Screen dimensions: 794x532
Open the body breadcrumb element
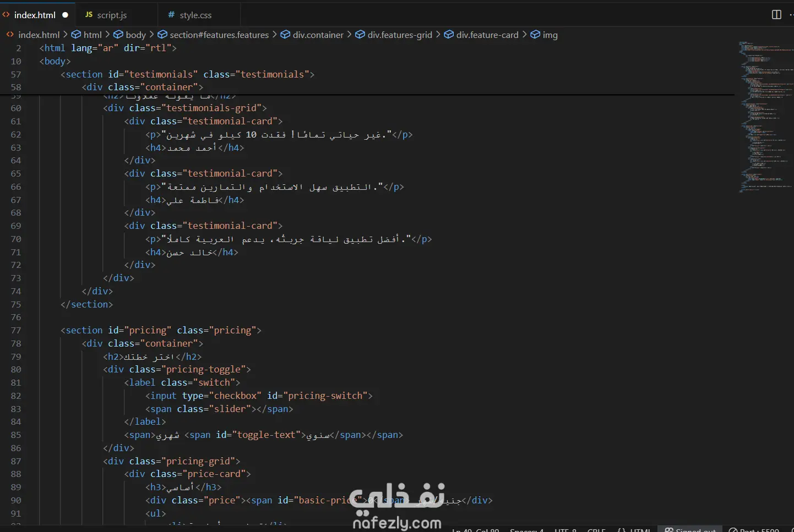(130, 35)
